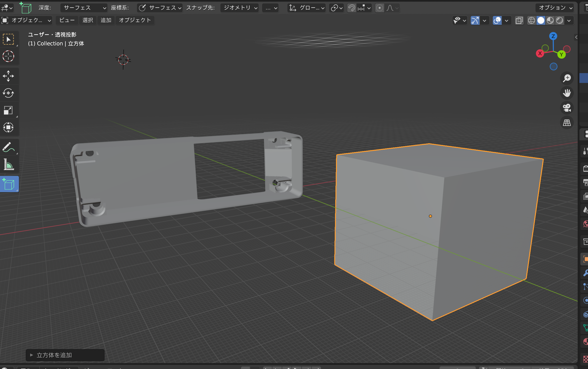
Task: Open the ビュー menu
Action: coord(67,20)
